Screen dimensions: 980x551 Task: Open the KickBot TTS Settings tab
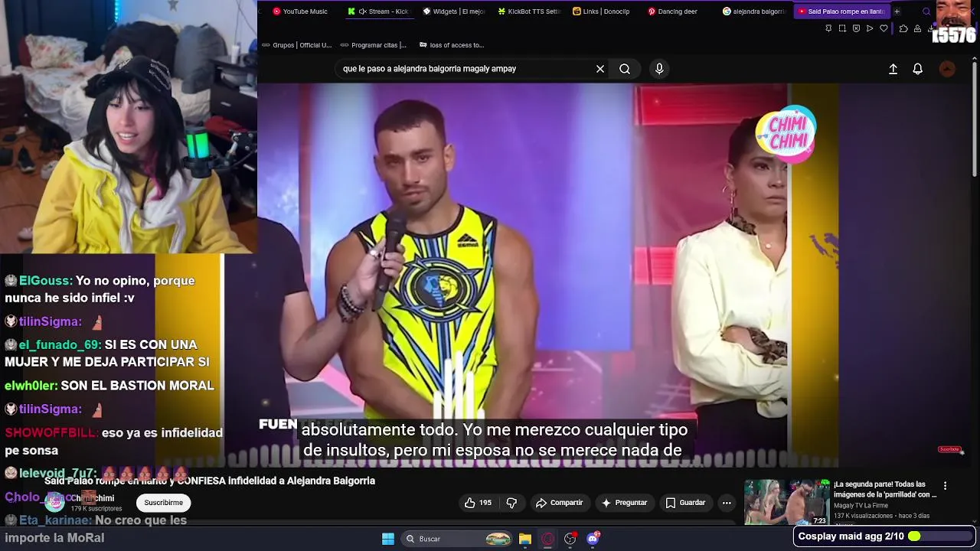point(528,11)
